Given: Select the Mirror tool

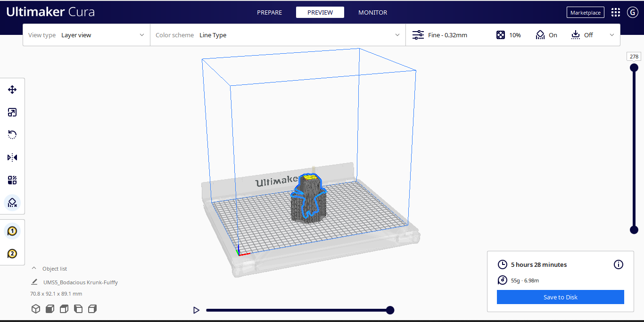Looking at the screenshot, I should point(12,157).
